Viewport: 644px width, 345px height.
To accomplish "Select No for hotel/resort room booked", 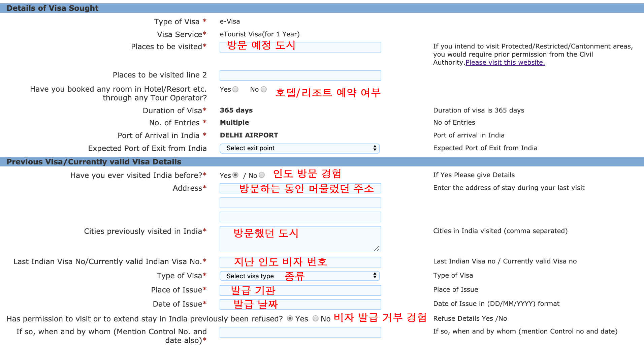I will pyautogui.click(x=264, y=89).
